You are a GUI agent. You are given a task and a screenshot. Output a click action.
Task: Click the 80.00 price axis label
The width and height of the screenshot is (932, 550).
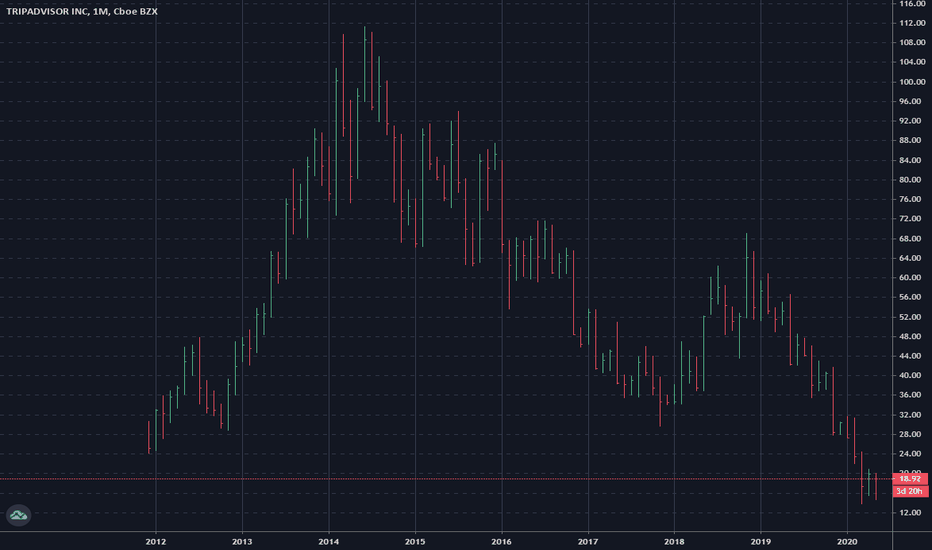[x=912, y=180]
